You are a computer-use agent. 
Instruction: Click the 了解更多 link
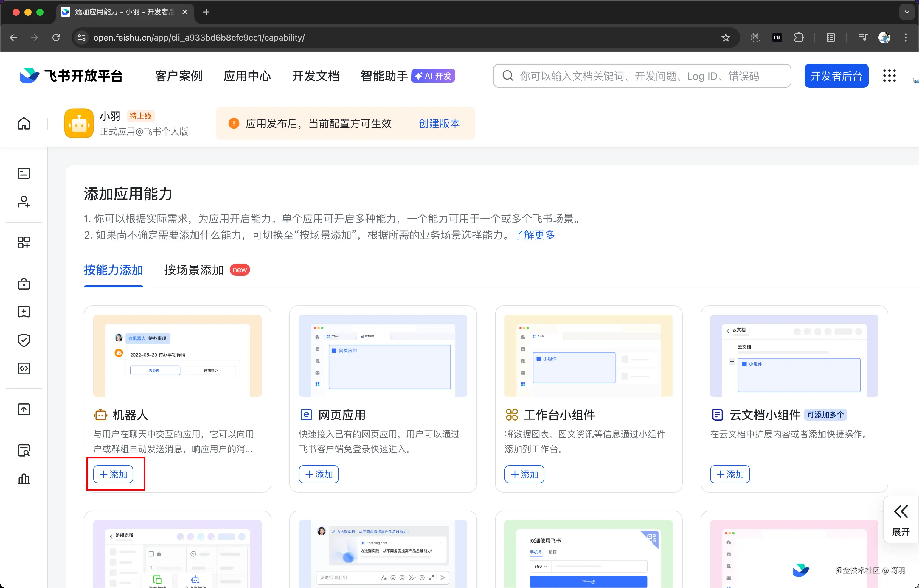tap(534, 235)
